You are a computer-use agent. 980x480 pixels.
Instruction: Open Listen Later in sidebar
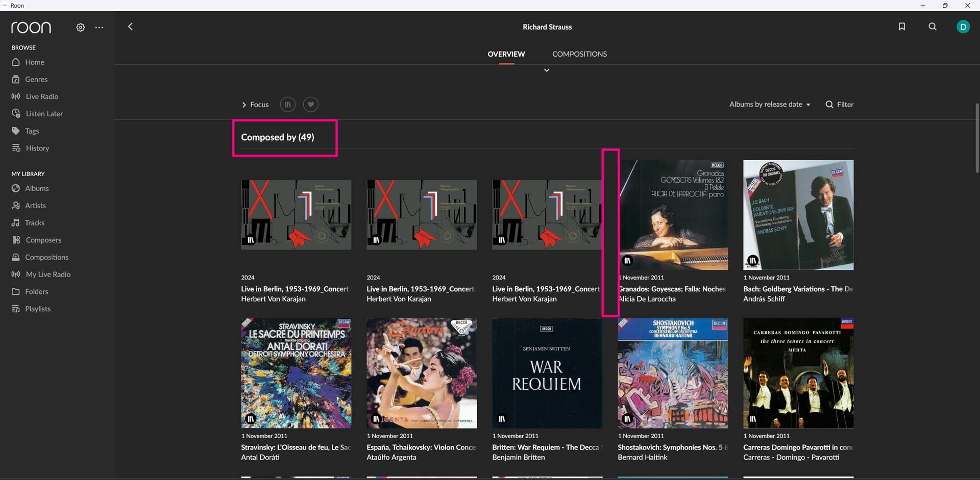(44, 114)
